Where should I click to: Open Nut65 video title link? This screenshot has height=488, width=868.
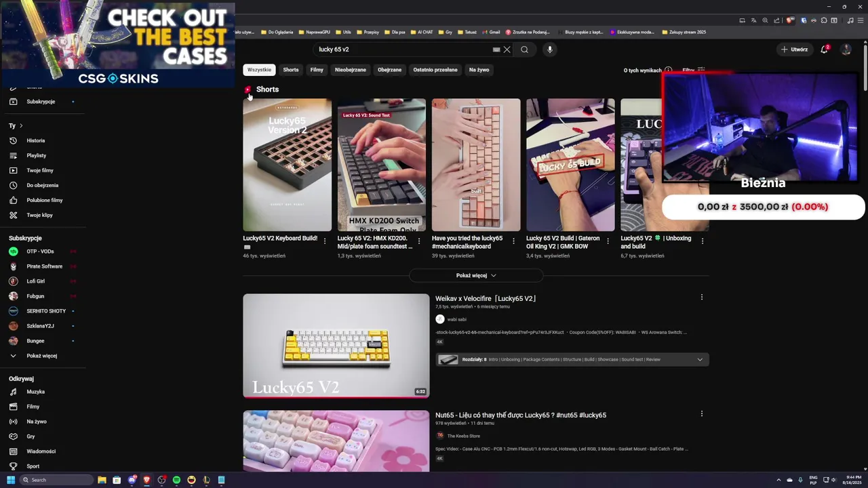521,415
